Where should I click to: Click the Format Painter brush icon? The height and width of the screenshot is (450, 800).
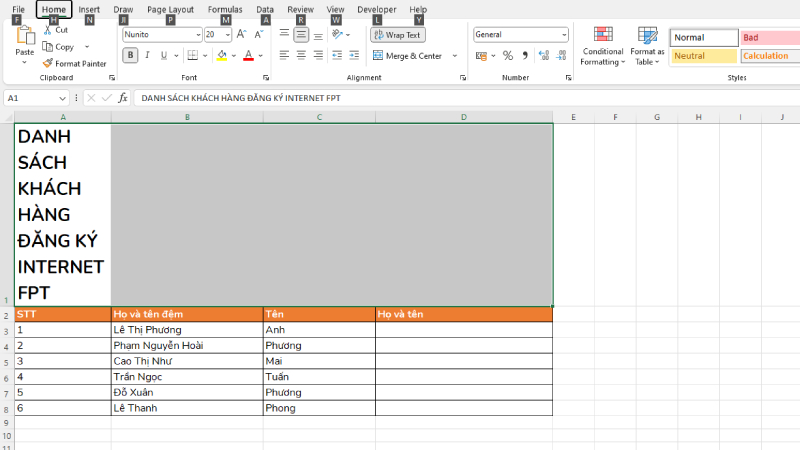[48, 63]
